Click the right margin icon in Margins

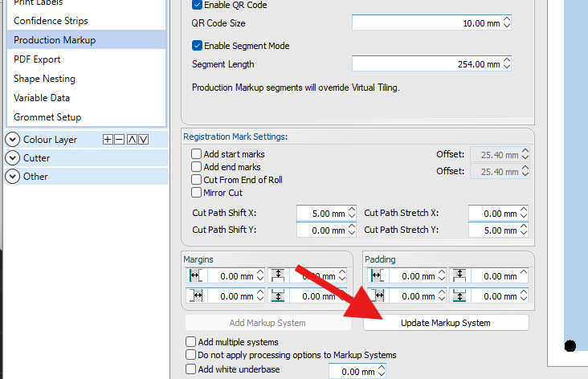[x=196, y=296]
